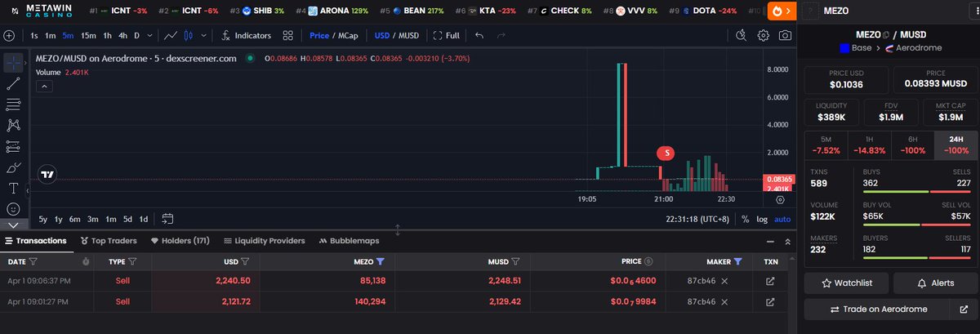Switch to the Top Traders tab
The width and height of the screenshot is (980, 334).
(109, 241)
